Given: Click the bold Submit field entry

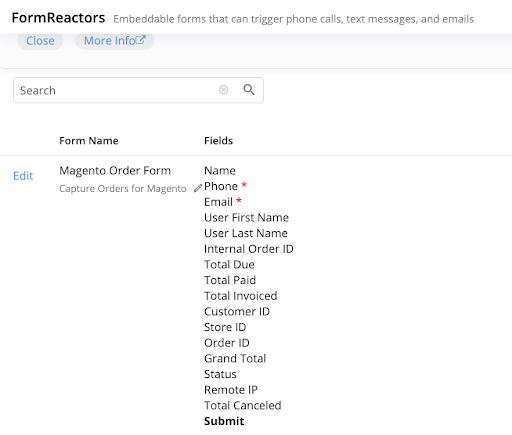Looking at the screenshot, I should click(x=224, y=421).
